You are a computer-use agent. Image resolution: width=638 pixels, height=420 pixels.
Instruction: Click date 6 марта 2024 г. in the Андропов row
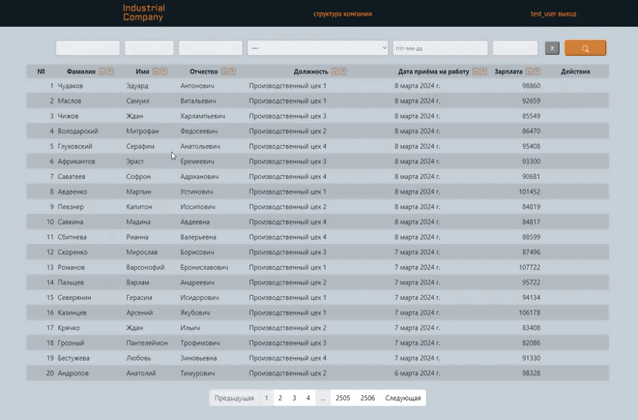417,373
